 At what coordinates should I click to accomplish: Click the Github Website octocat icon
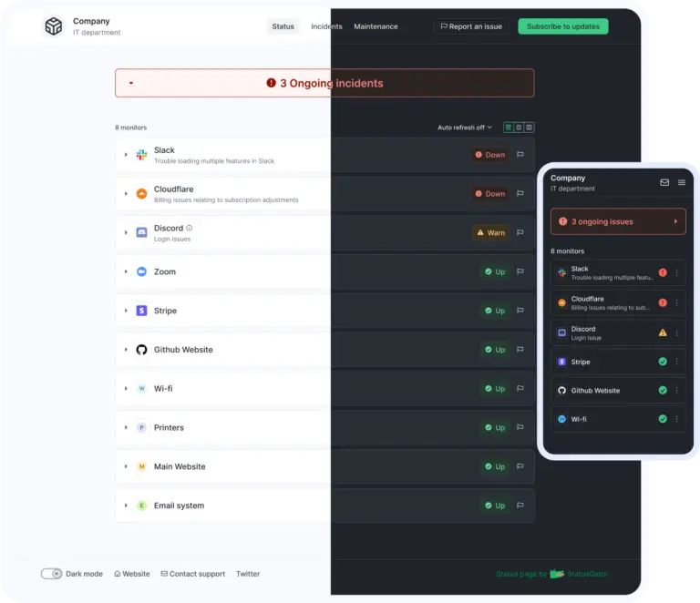(141, 350)
